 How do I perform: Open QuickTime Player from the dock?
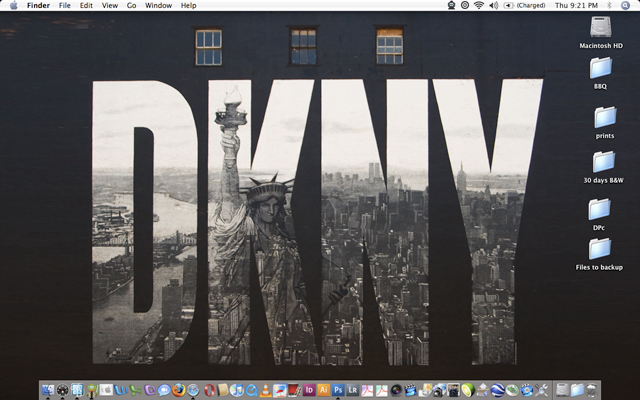click(x=251, y=391)
